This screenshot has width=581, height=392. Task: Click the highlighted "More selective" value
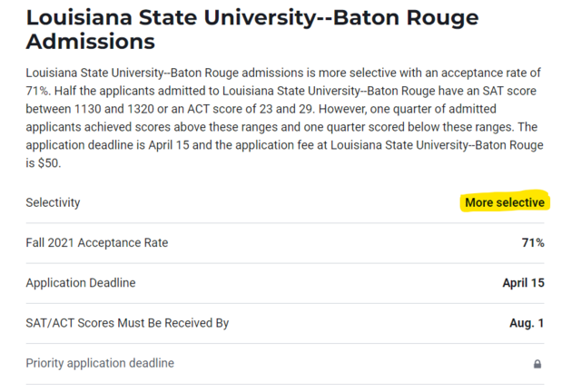click(x=505, y=202)
